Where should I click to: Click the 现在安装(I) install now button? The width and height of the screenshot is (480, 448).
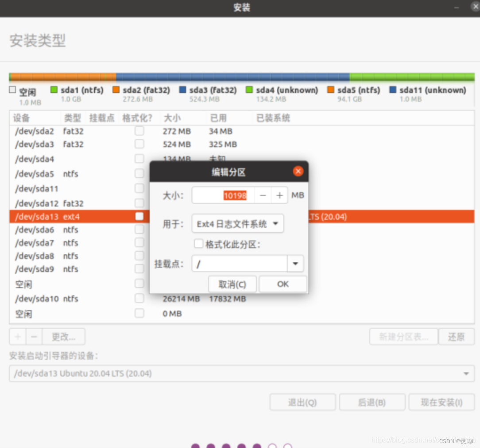pyautogui.click(x=441, y=402)
